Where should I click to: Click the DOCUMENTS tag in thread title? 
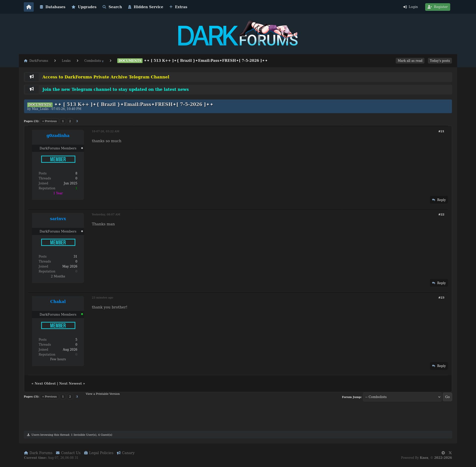click(x=40, y=105)
